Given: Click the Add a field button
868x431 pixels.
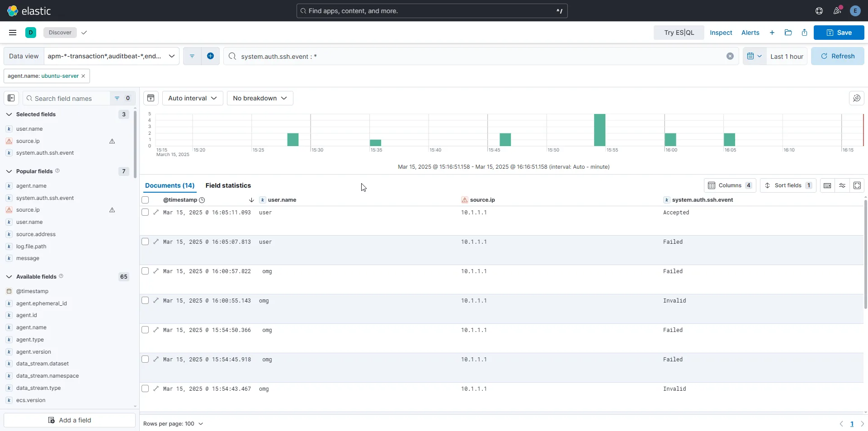Looking at the screenshot, I should click(70, 420).
